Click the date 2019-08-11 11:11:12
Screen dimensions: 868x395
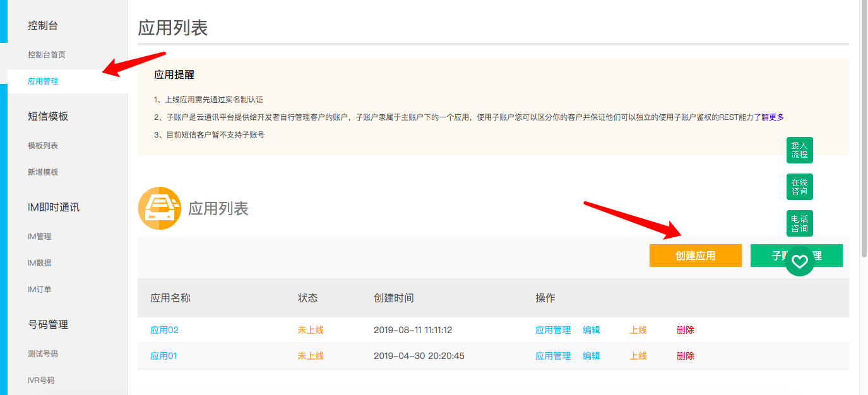point(413,330)
